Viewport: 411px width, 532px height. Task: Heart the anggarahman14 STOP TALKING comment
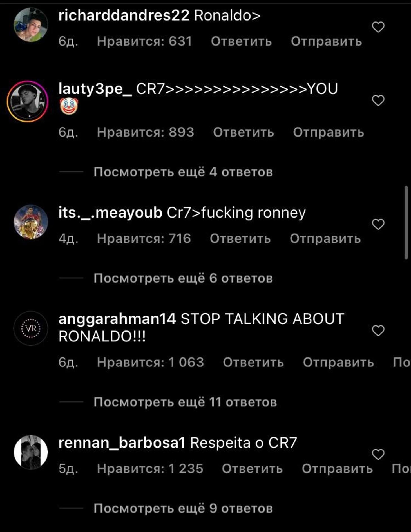pyautogui.click(x=378, y=330)
